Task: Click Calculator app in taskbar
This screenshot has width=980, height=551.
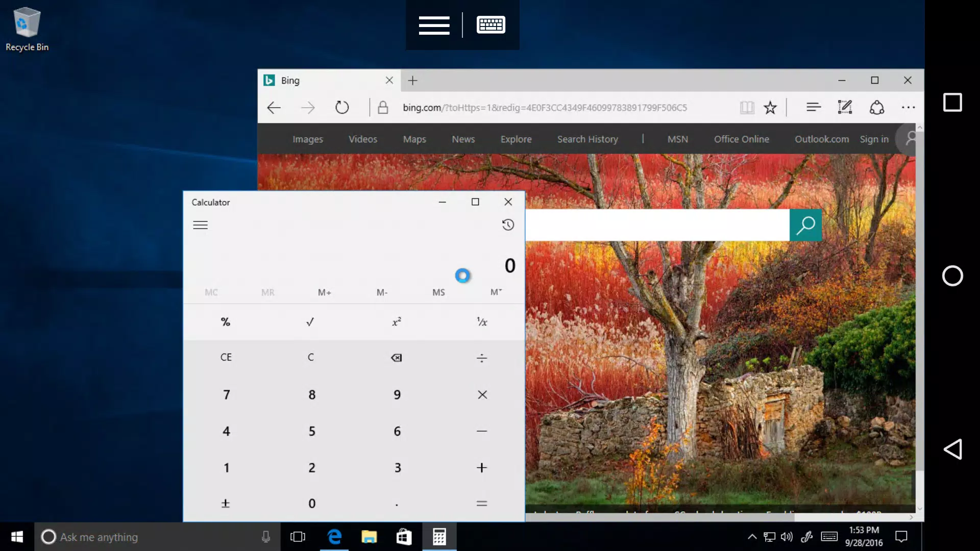Action: click(x=439, y=536)
